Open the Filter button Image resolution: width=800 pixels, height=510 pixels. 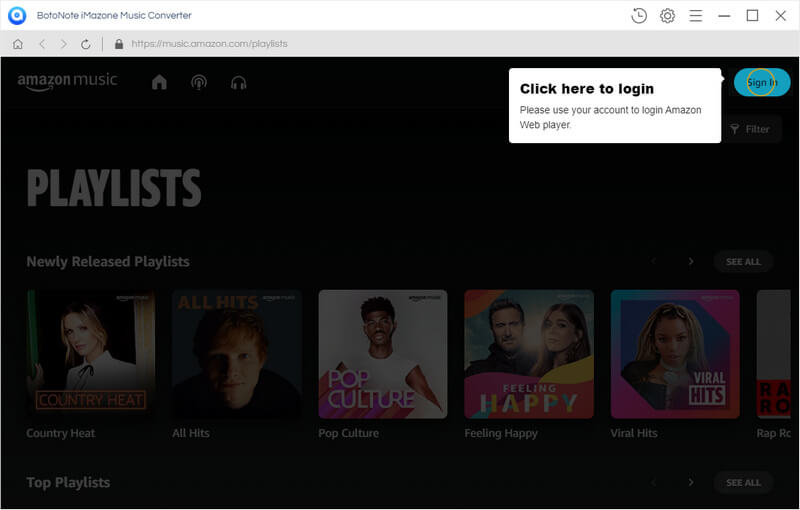(x=750, y=129)
